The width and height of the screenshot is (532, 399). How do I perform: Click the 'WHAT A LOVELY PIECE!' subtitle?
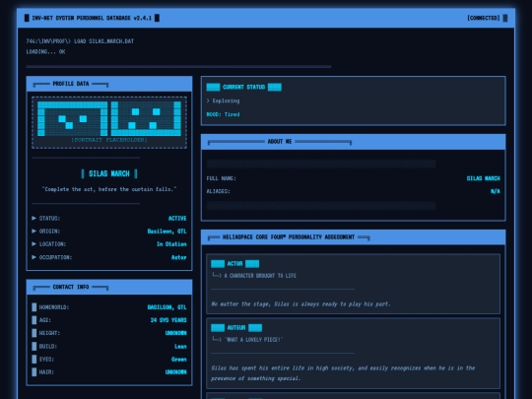tap(253, 340)
